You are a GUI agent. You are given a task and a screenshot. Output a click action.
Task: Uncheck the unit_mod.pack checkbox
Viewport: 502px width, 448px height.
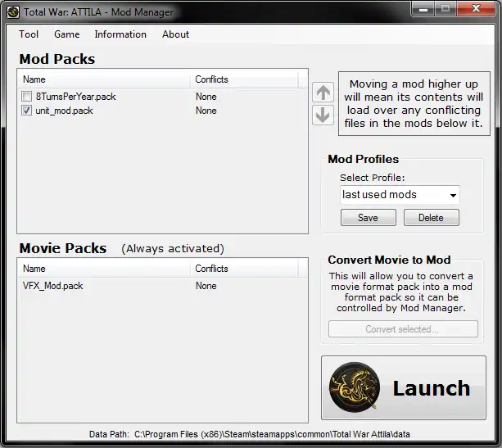[x=26, y=111]
